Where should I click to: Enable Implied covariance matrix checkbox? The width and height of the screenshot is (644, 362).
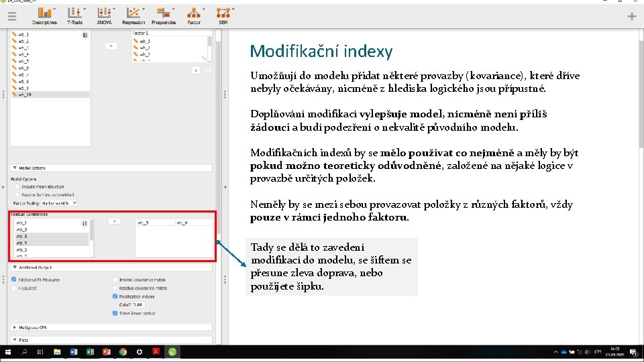(x=115, y=280)
